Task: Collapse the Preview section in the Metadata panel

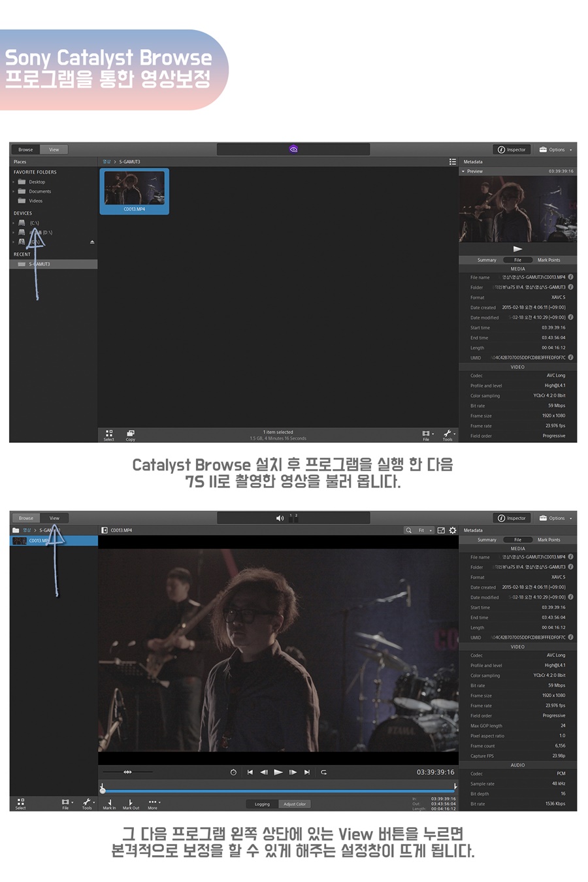Action: tap(463, 171)
